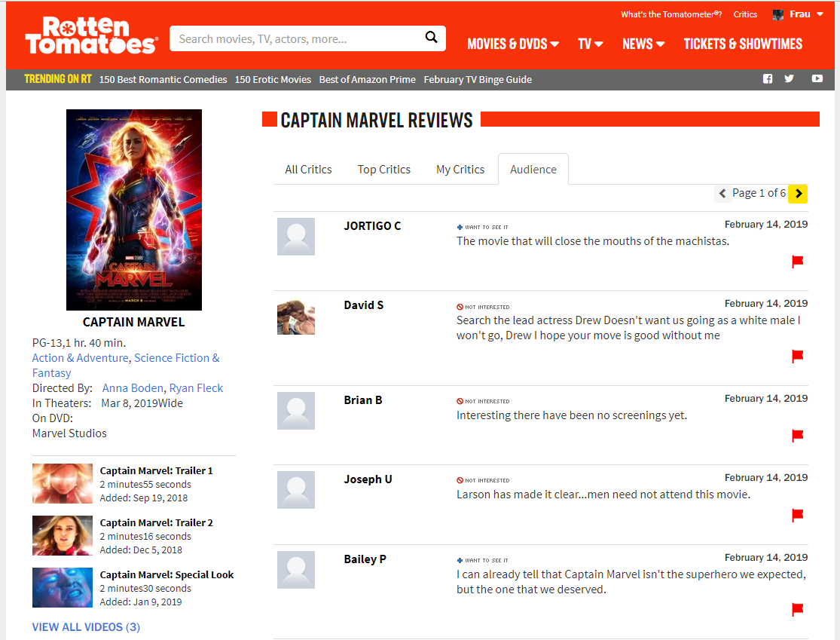The image size is (840, 640).
Task: Switch to the Top Critics tab
Action: (x=384, y=170)
